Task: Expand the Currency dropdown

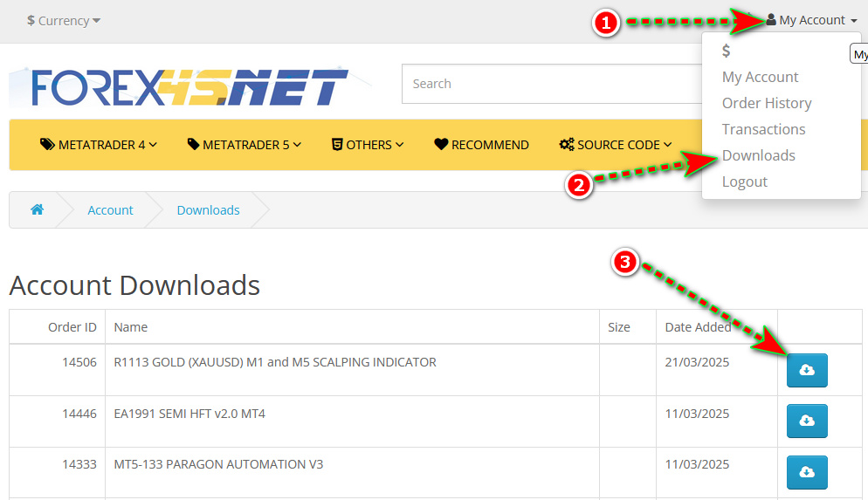Action: click(64, 20)
